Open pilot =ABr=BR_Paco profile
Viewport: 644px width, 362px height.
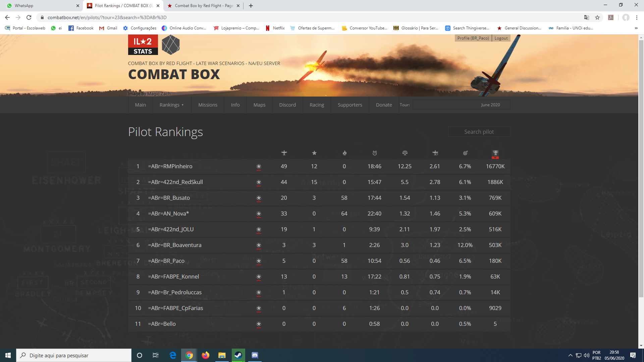point(166,261)
